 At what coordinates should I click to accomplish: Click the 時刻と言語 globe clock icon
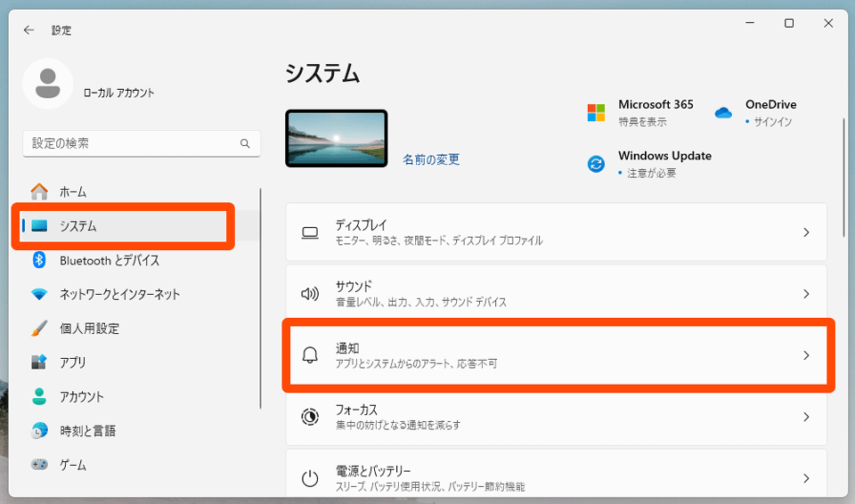pos(39,430)
